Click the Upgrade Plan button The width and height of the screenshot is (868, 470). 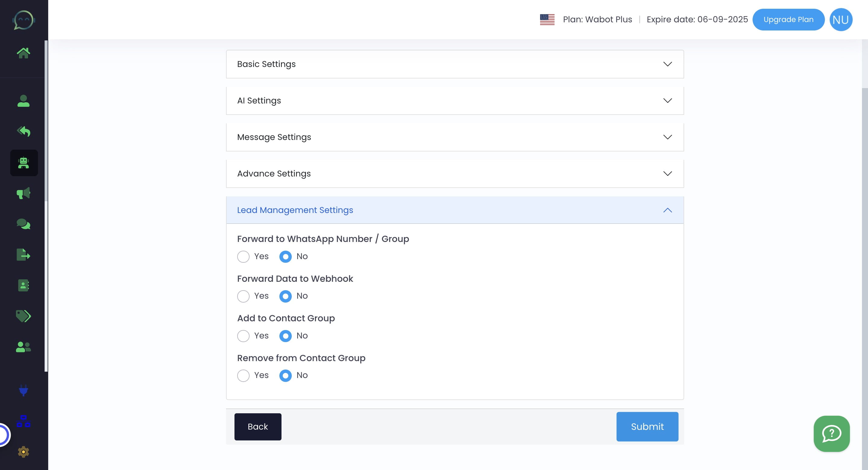point(789,20)
